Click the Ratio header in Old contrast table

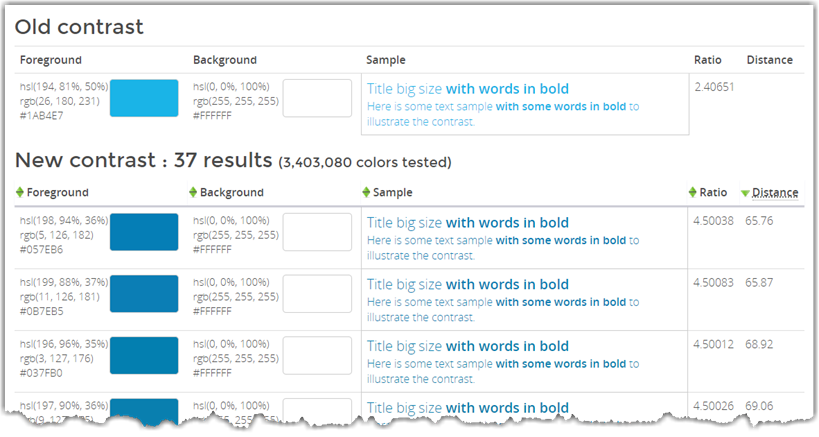click(x=707, y=60)
